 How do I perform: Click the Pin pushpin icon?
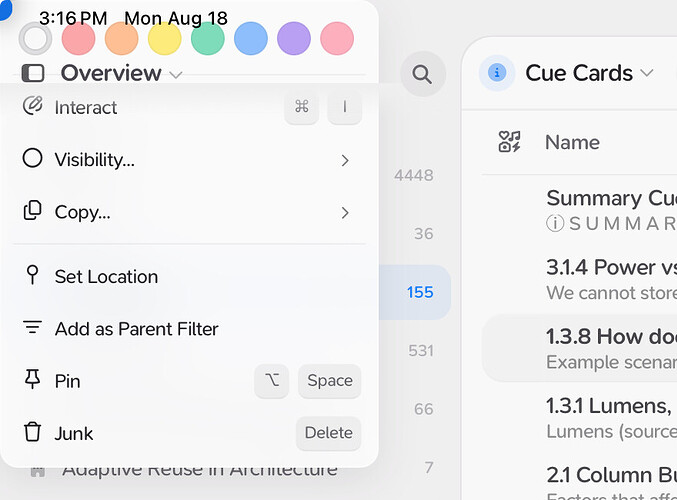click(33, 380)
